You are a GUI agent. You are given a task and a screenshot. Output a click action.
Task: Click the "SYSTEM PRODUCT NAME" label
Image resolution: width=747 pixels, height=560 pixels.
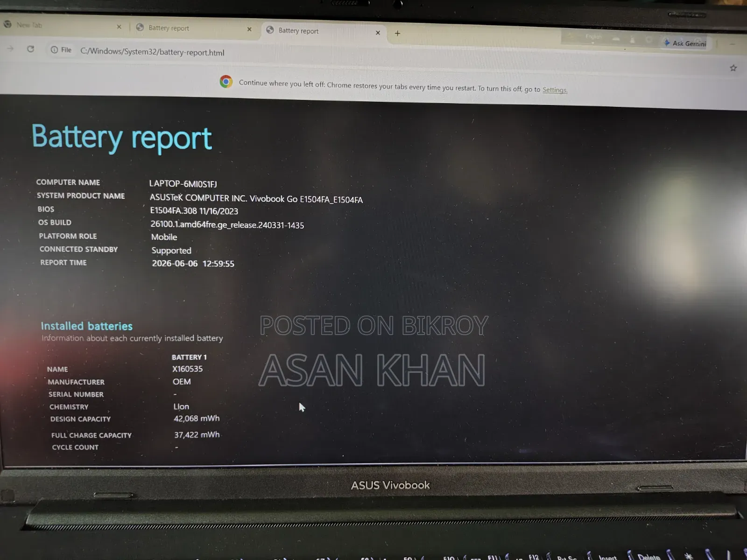pos(81,196)
